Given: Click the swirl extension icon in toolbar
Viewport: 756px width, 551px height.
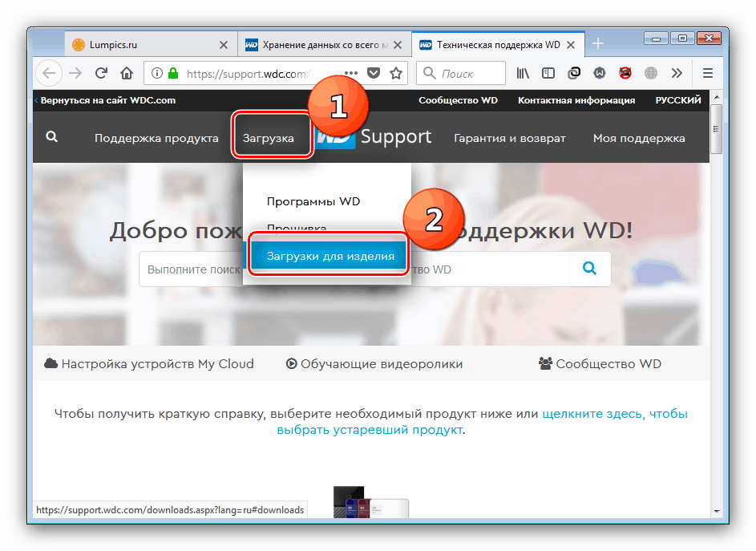Looking at the screenshot, I should 574,73.
